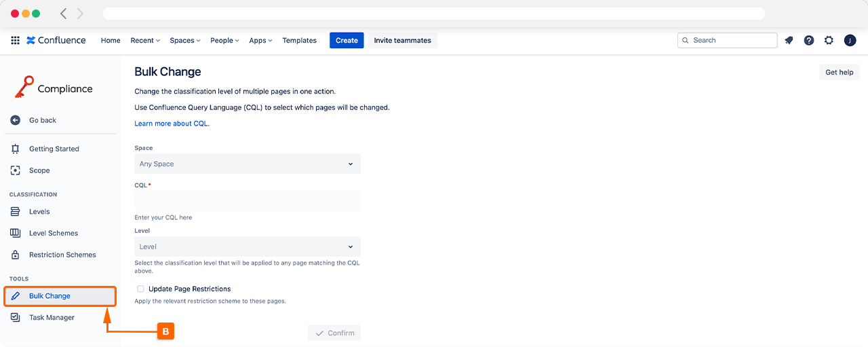Click the user profile avatar

tap(850, 41)
